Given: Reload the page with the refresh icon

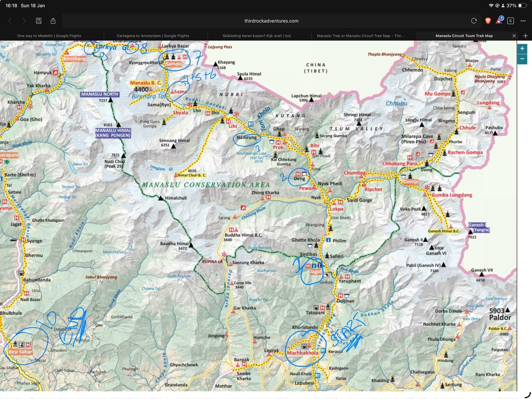Looking at the screenshot, I should (474, 21).
